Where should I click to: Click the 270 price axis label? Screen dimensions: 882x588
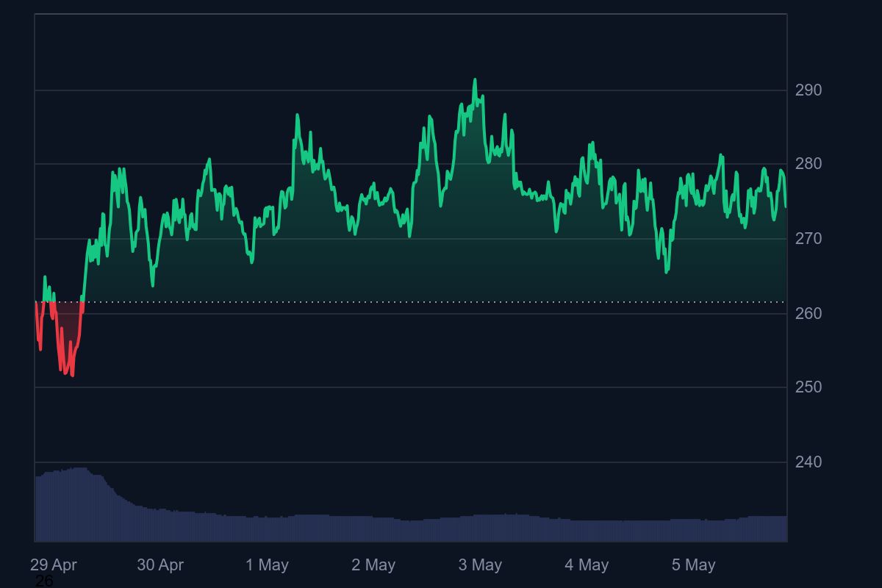point(808,239)
